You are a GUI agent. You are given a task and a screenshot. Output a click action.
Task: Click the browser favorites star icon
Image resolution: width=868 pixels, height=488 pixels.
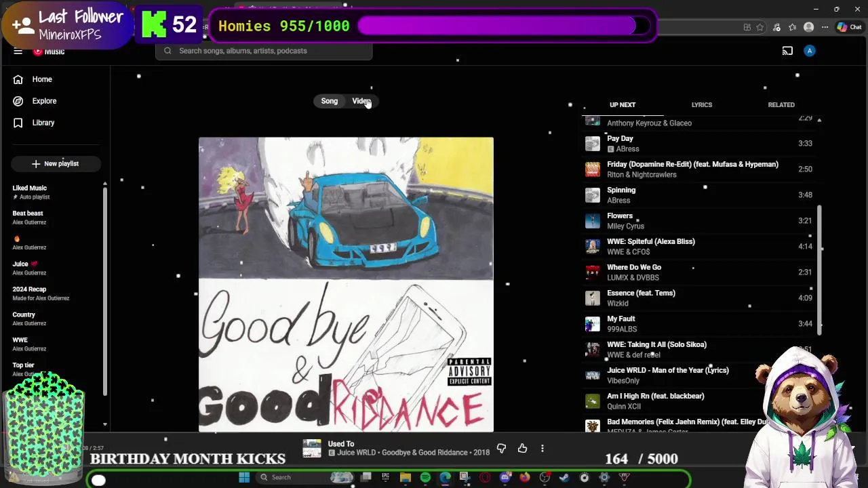click(760, 27)
